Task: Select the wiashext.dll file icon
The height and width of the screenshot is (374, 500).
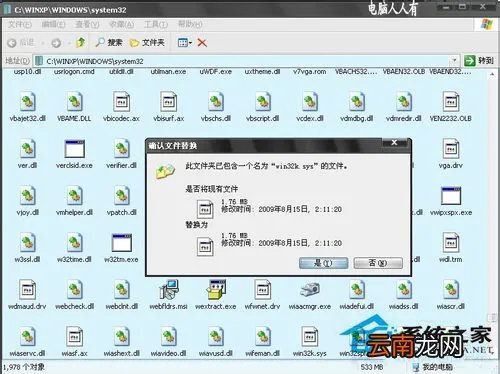Action: point(121,337)
